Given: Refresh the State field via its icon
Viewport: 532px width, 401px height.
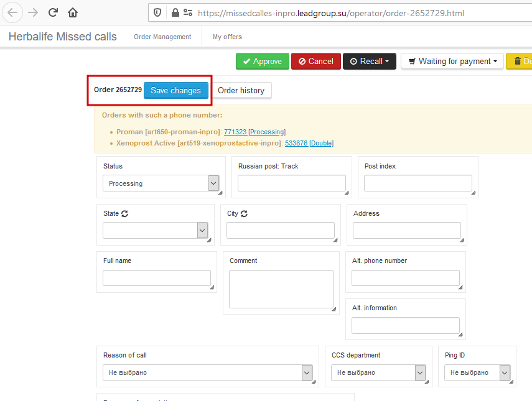Looking at the screenshot, I should 125,213.
